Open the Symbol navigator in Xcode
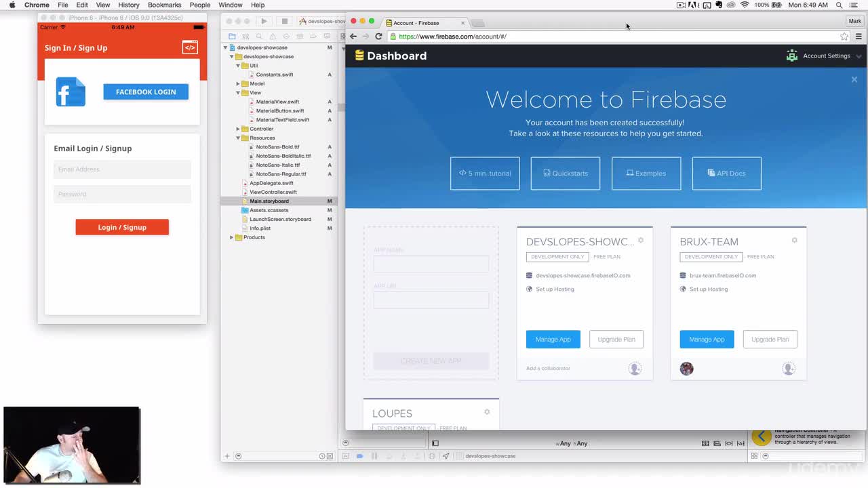Screen dimensions: 868x488 tap(245, 36)
